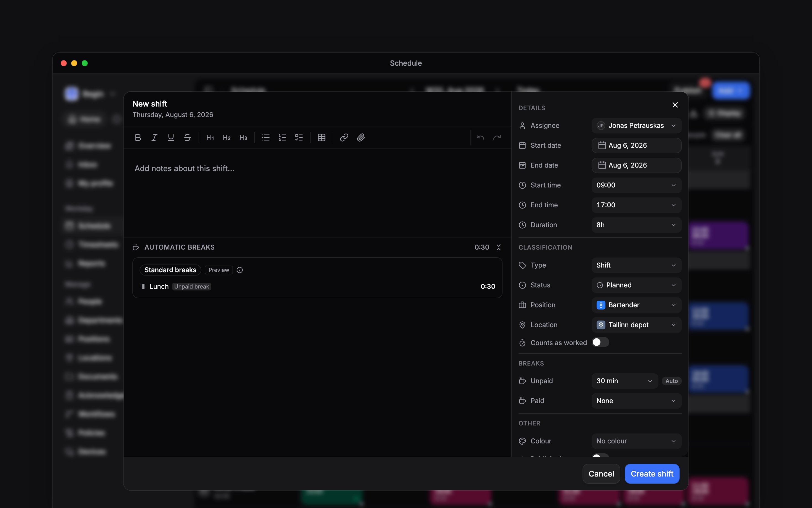Open the Type dropdown showing Shift
The image size is (812, 508).
click(x=636, y=265)
